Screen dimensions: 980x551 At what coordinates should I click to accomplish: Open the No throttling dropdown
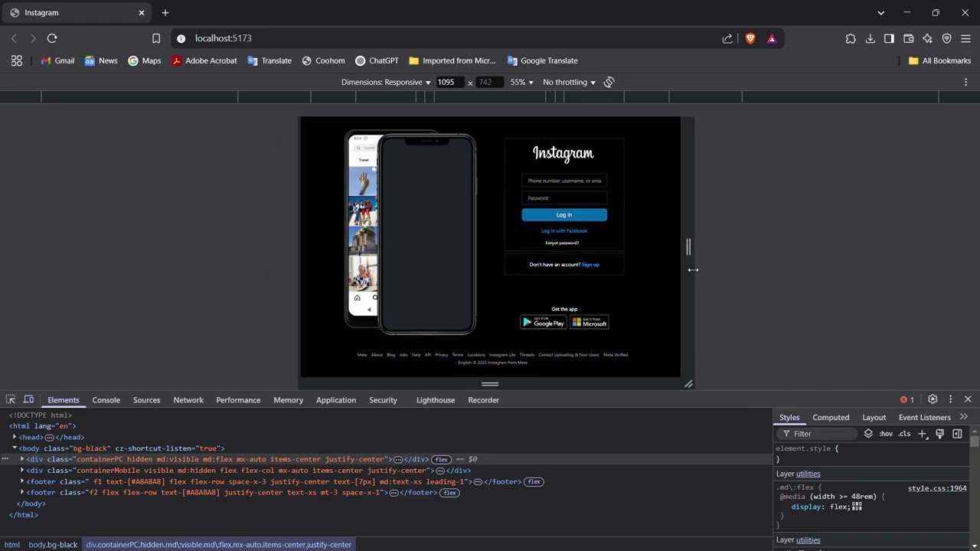(x=569, y=82)
